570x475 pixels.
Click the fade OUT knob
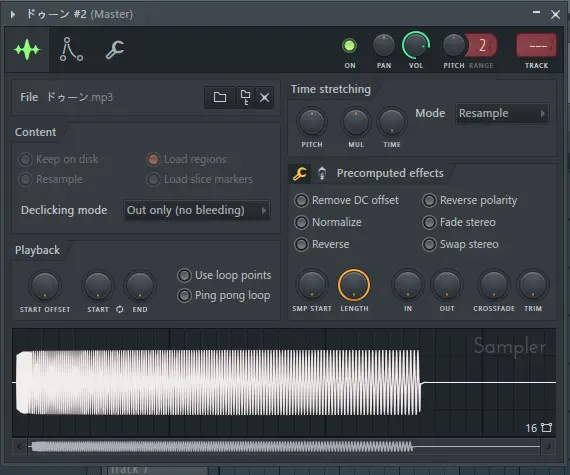(x=447, y=285)
